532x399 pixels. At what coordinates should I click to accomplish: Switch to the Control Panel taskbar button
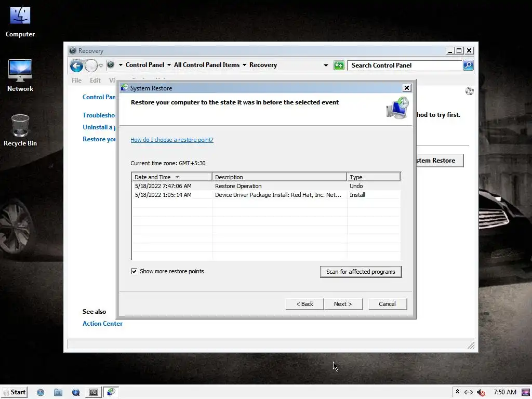pos(94,393)
